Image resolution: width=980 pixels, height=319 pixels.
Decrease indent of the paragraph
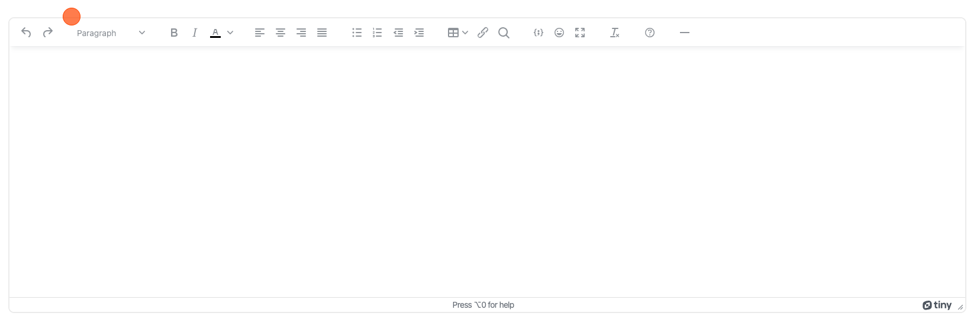click(398, 33)
